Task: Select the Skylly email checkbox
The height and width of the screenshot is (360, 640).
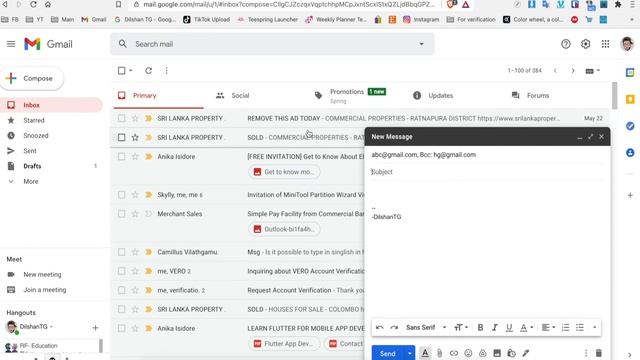Action: 122,195
